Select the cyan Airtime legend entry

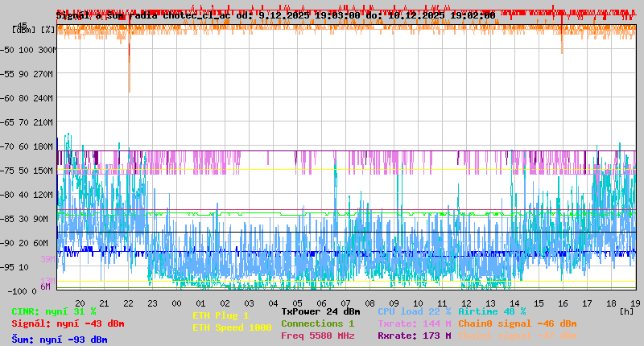tap(492, 311)
